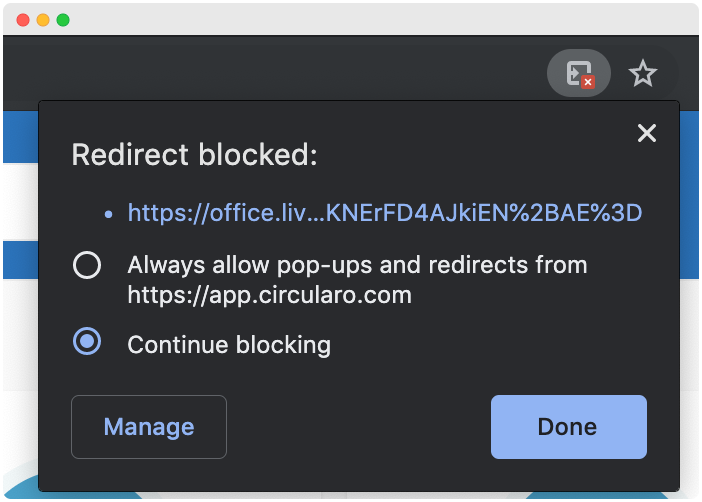Bookmark this page with the star icon
Screen dimensions: 702x502
(x=642, y=73)
